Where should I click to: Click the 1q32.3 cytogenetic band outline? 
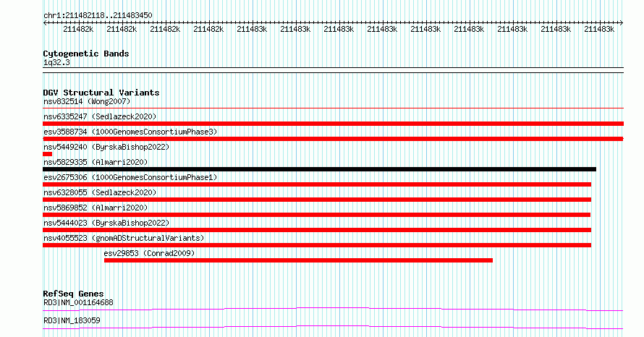[x=333, y=70]
